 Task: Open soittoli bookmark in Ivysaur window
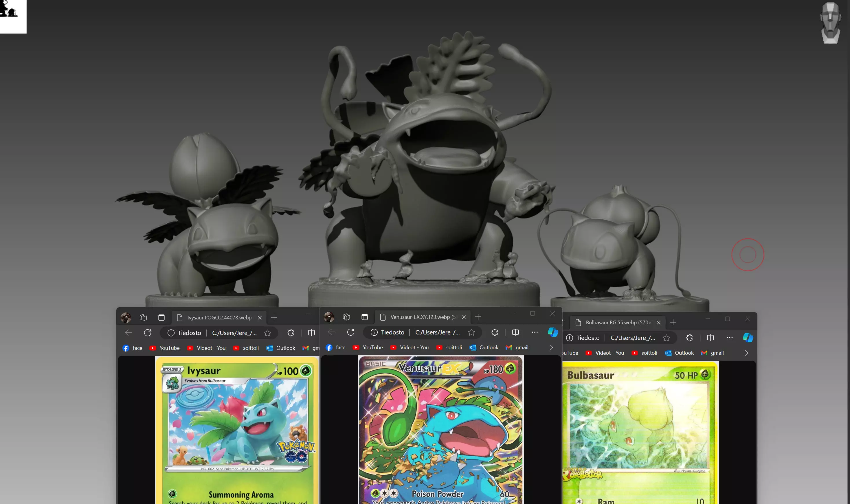pyautogui.click(x=246, y=348)
